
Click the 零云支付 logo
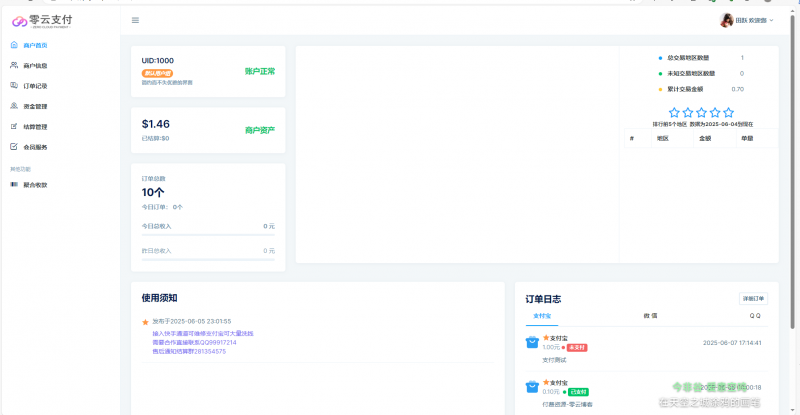point(43,20)
